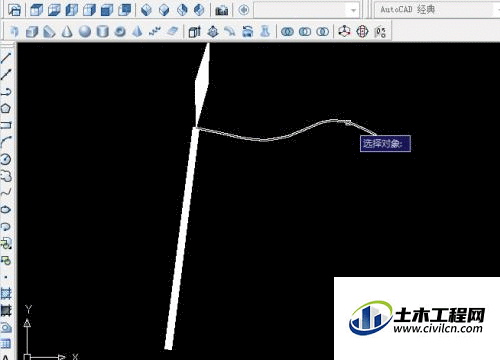
Task: Switch to Bottom view
Action: pyautogui.click(x=54, y=10)
